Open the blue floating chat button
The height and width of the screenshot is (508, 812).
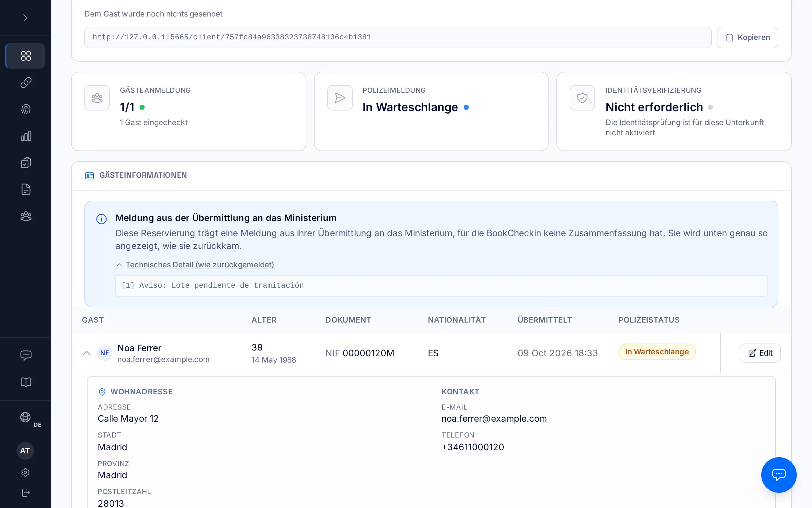(x=779, y=475)
